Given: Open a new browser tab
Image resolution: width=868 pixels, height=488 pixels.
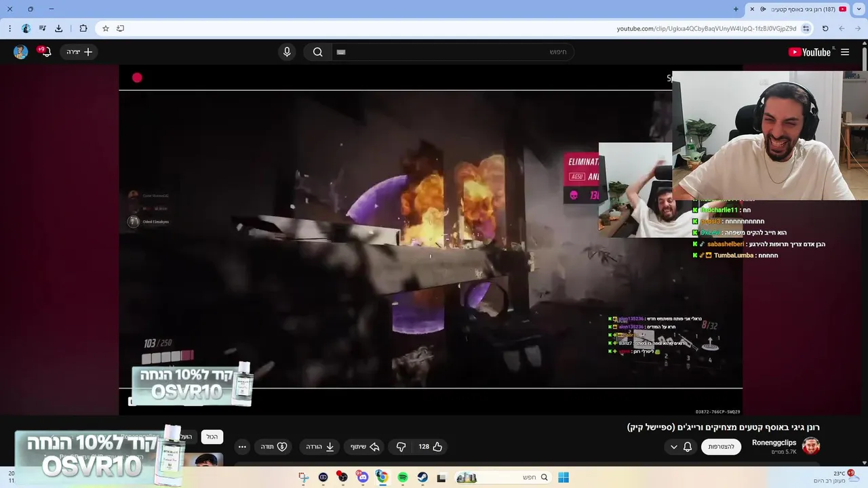Looking at the screenshot, I should [736, 9].
